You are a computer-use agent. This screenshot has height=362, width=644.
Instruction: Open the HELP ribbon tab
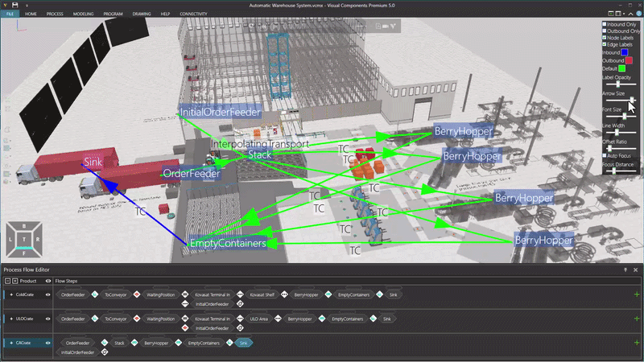click(165, 14)
